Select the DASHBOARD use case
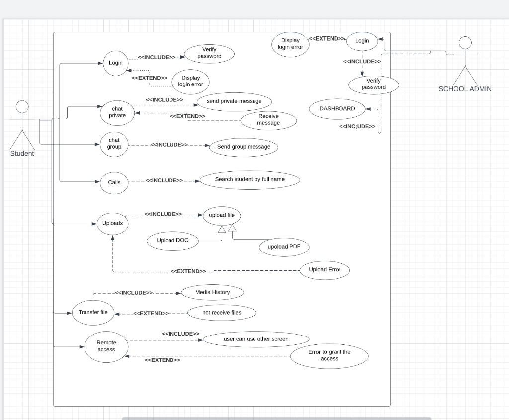Viewport: 509px width, 420px height. click(x=338, y=109)
